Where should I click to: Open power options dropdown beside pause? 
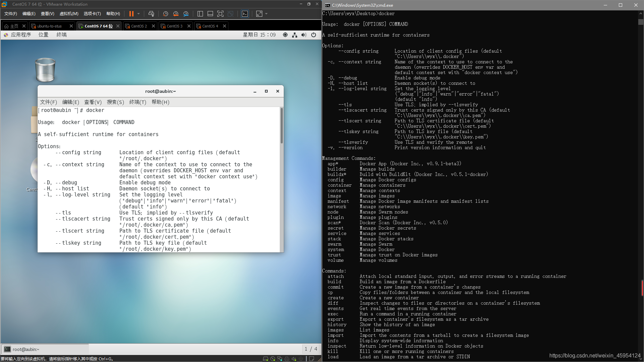click(x=139, y=14)
